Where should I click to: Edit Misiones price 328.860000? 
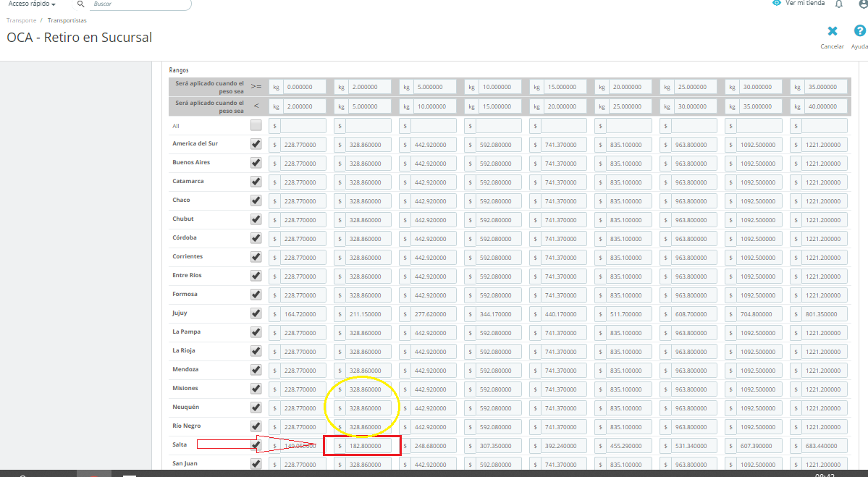click(368, 389)
